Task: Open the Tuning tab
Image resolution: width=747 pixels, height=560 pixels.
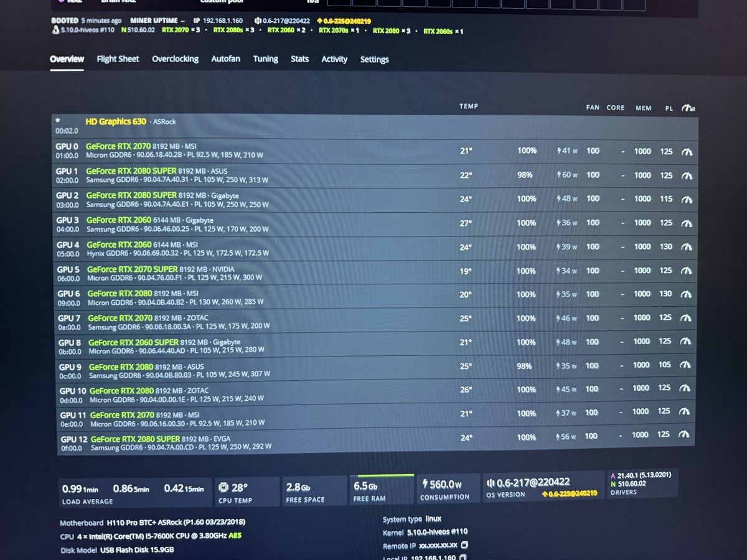Action: (x=265, y=59)
